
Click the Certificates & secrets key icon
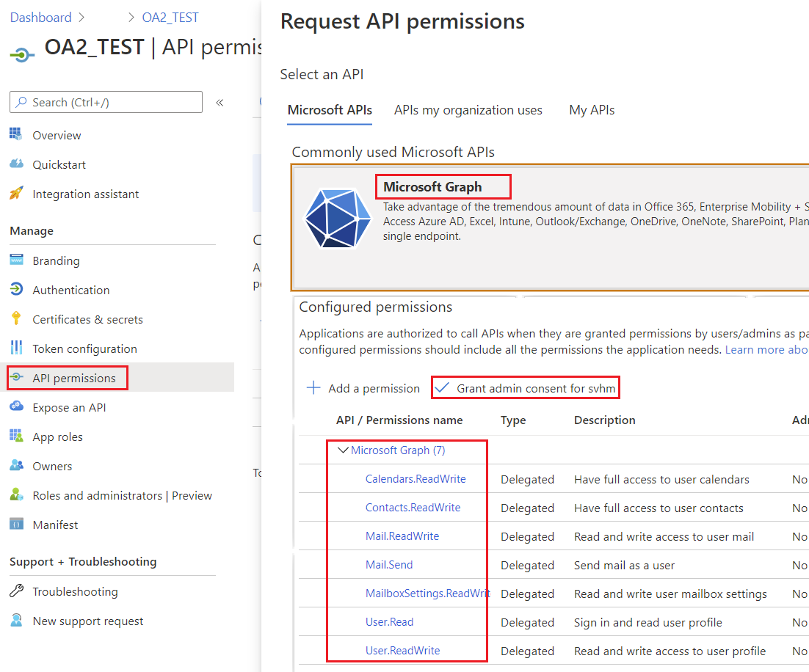click(16, 319)
